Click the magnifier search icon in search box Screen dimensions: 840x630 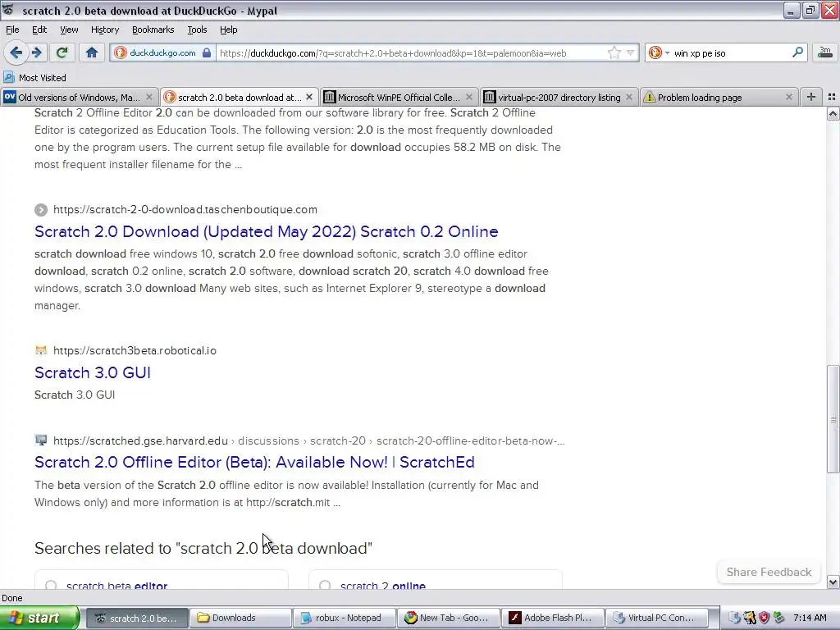pos(797,52)
